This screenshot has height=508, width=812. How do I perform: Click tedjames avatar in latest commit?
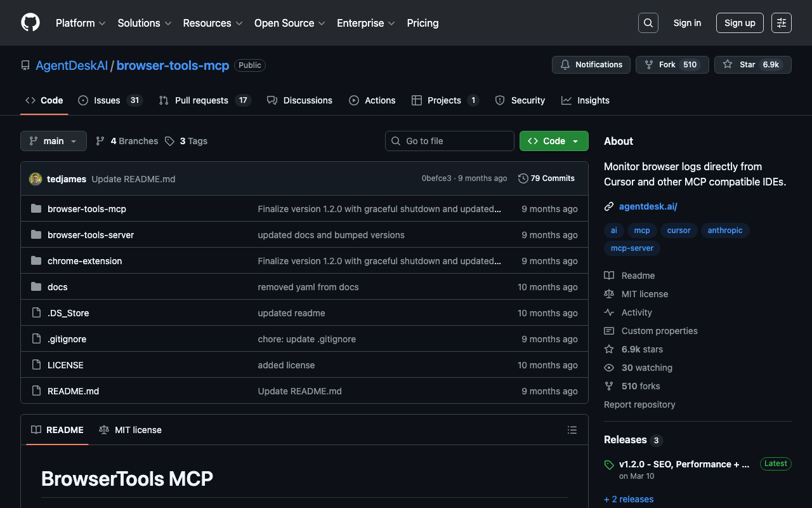pos(36,179)
